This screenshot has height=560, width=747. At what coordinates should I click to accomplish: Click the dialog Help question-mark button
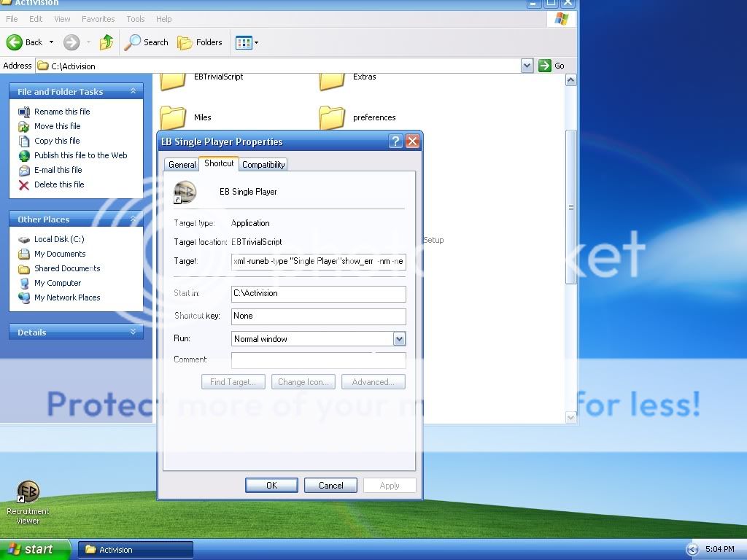coord(395,141)
